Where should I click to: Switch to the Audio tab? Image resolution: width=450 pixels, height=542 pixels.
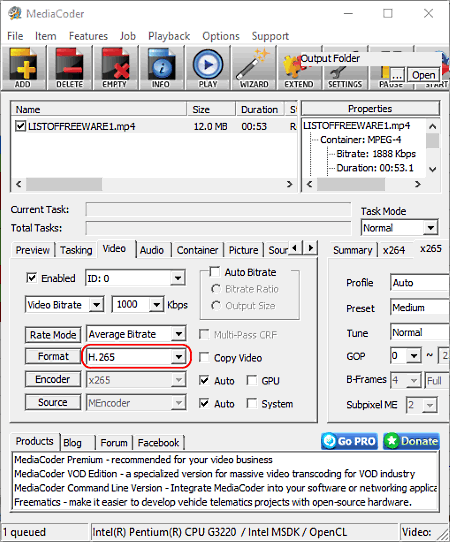pyautogui.click(x=152, y=250)
